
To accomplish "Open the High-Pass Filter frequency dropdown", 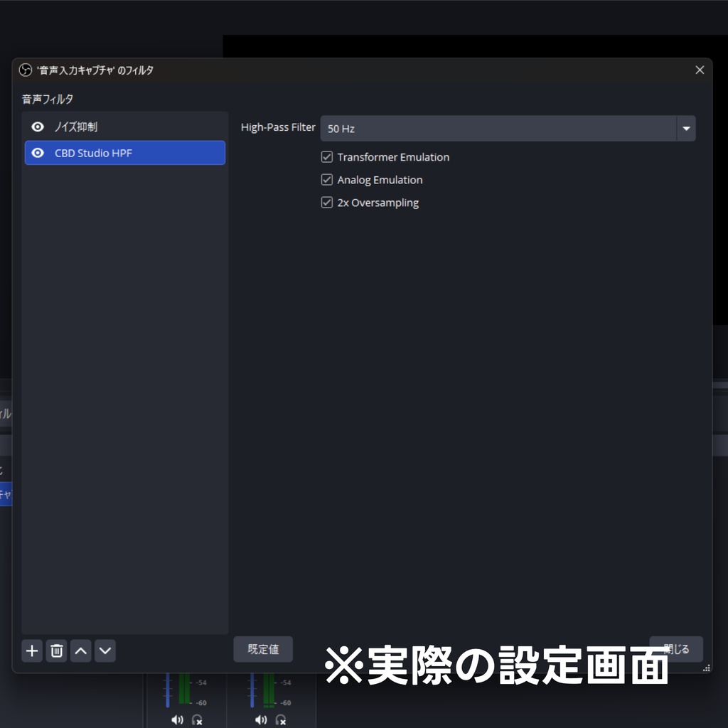I will 685,128.
